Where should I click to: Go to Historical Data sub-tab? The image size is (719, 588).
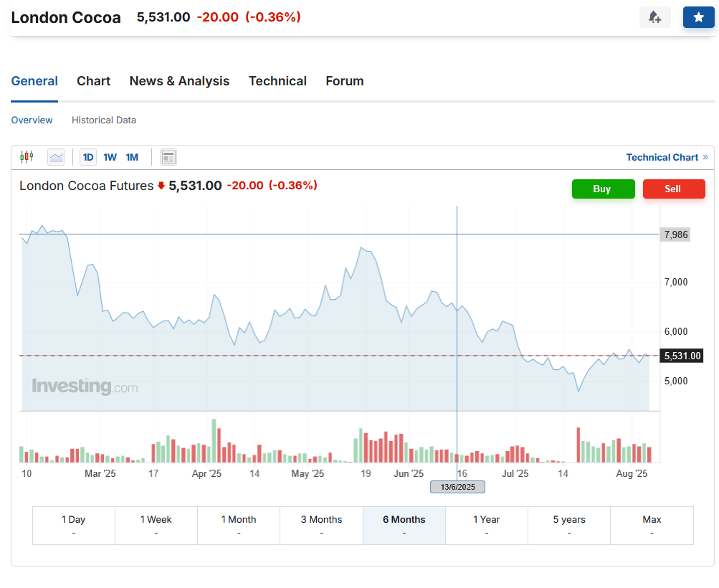pyautogui.click(x=104, y=120)
